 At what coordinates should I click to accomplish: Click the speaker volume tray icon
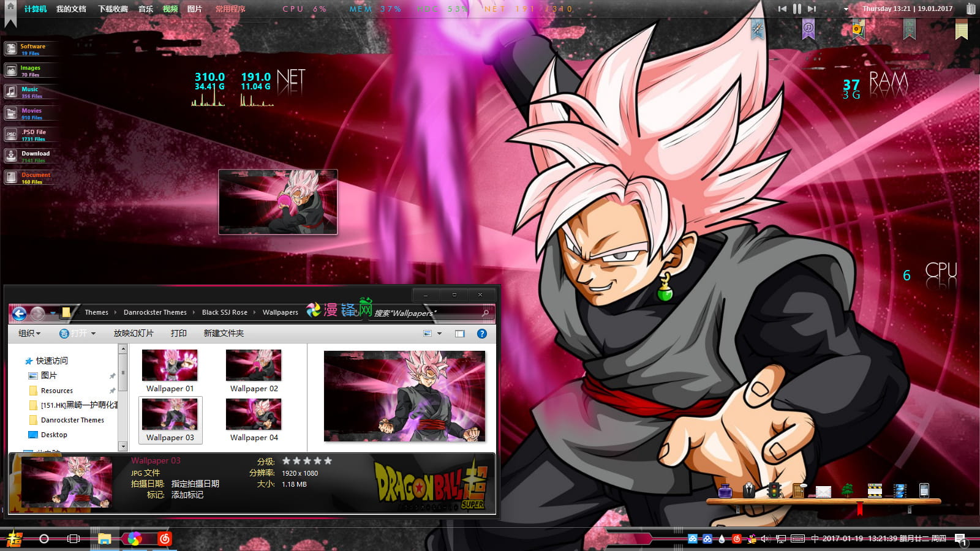[x=764, y=539]
